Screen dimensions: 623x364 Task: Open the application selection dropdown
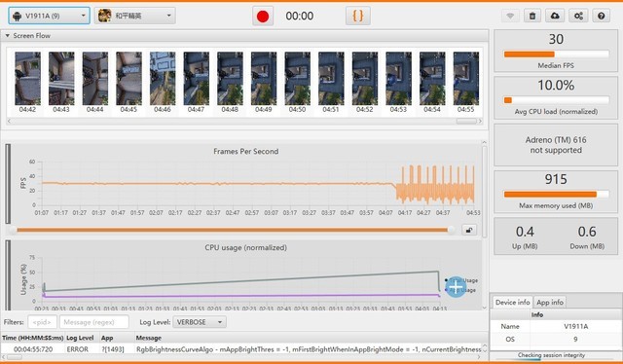coord(135,16)
